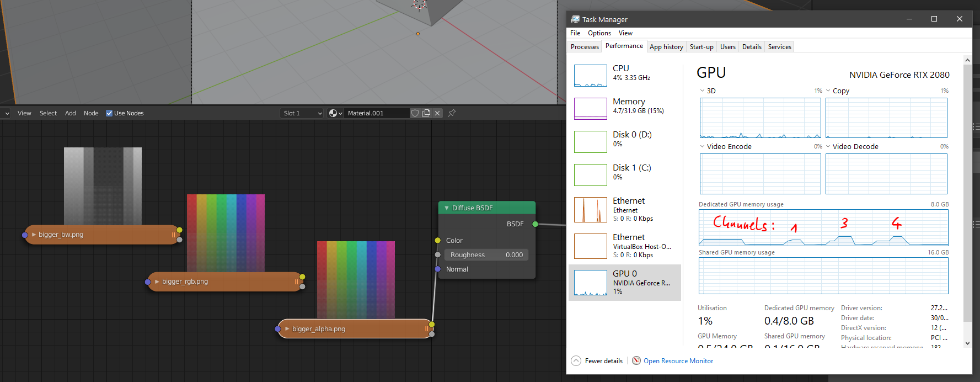Expand the bigger_rgb.png node

point(157,282)
